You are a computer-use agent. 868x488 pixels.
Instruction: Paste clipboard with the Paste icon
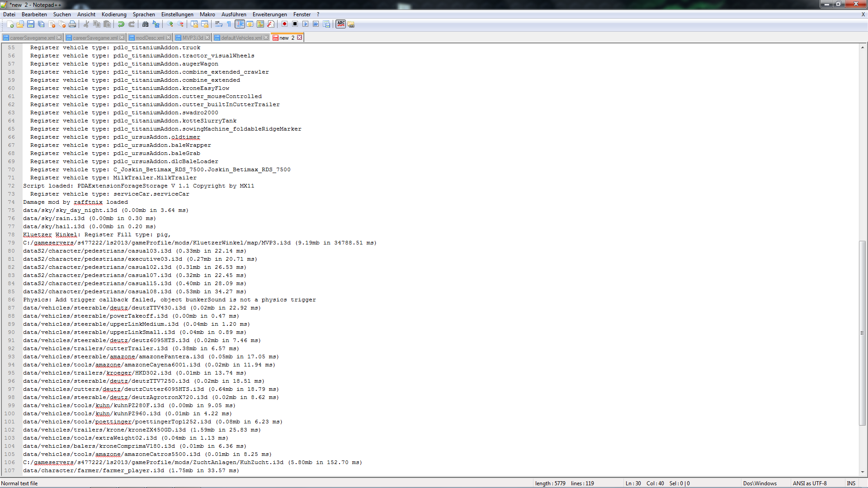107,24
